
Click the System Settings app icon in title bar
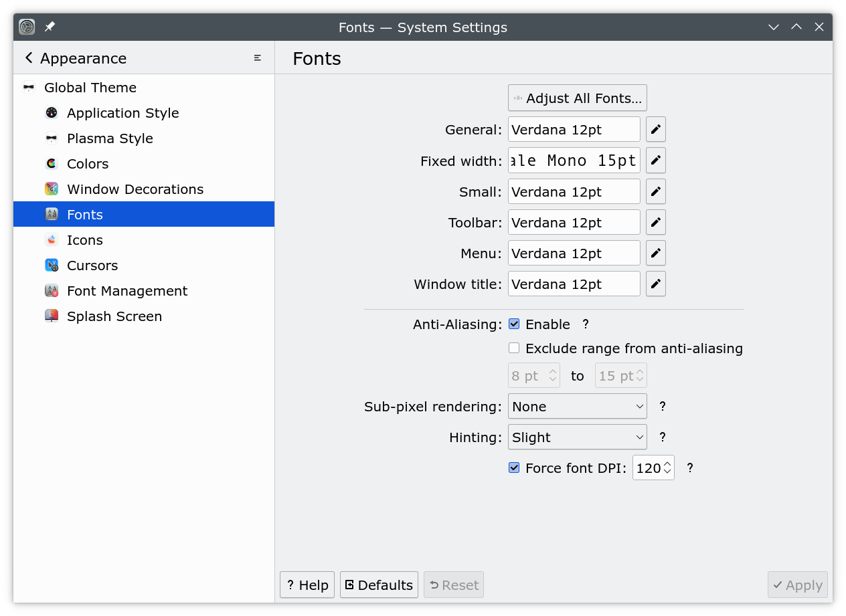tap(27, 27)
